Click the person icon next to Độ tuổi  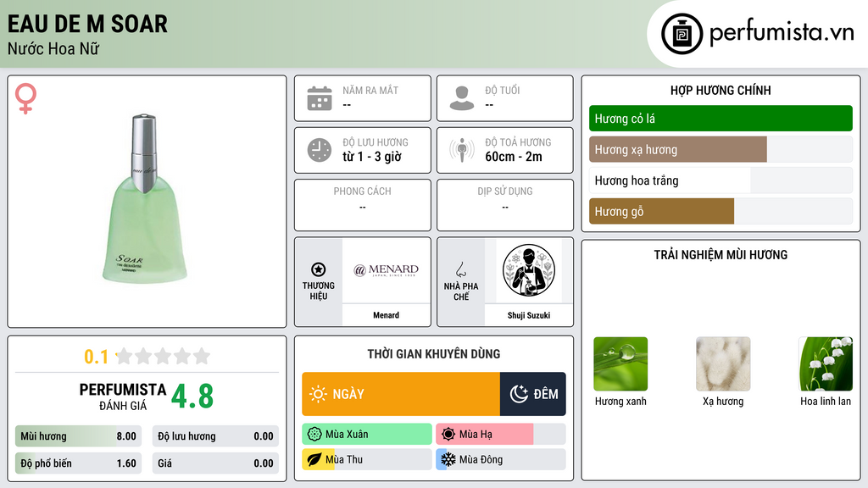[x=462, y=98]
